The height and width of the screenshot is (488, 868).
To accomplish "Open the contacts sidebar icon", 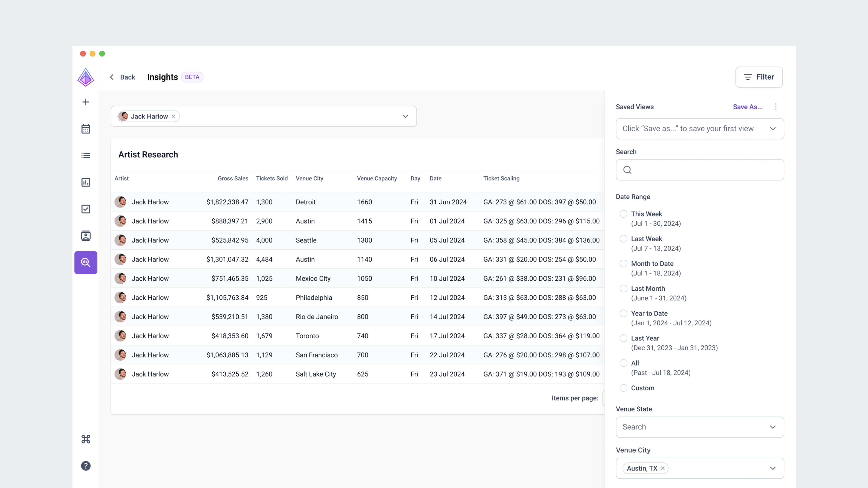I will pos(86,236).
